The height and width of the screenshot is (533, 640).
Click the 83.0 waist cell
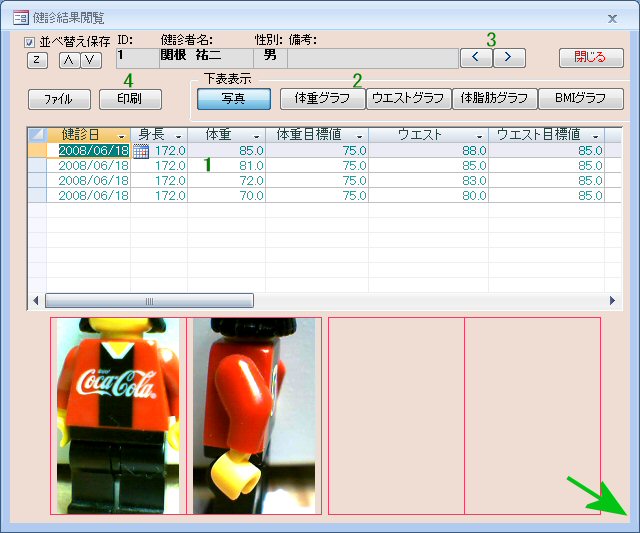click(429, 180)
